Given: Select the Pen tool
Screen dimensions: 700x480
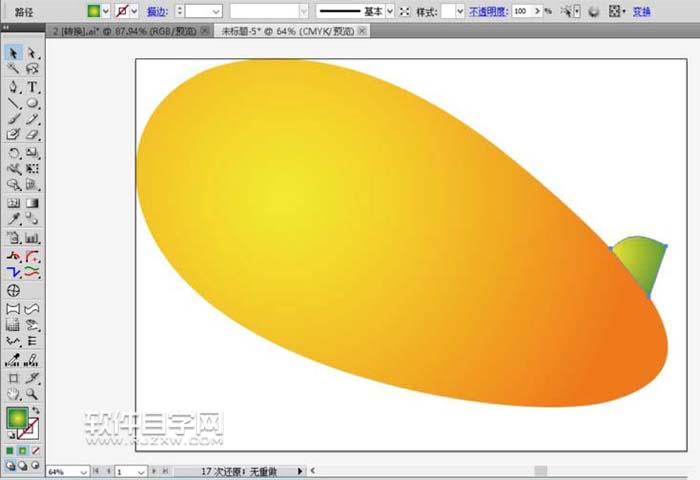Looking at the screenshot, I should pyautogui.click(x=14, y=87).
